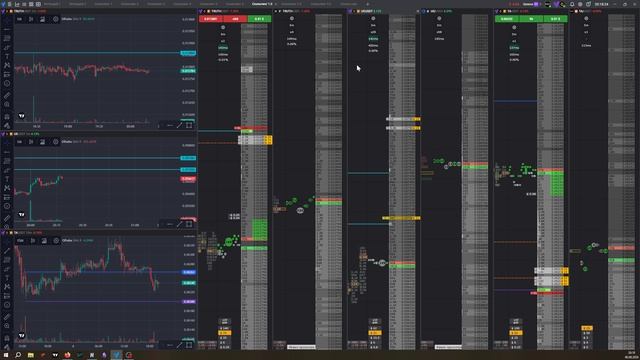
Task: Select the ruler tool in bottom chart sidebar
Action: (7, 317)
